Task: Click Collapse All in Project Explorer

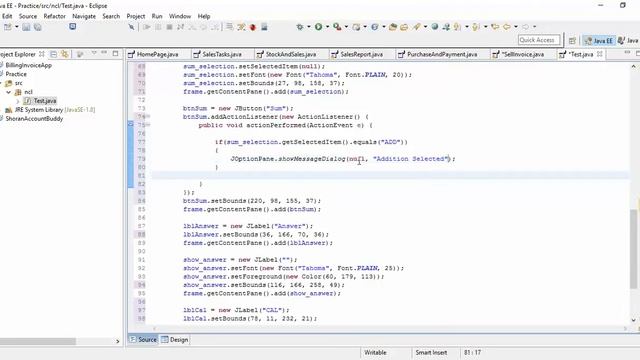Action: (x=53, y=54)
